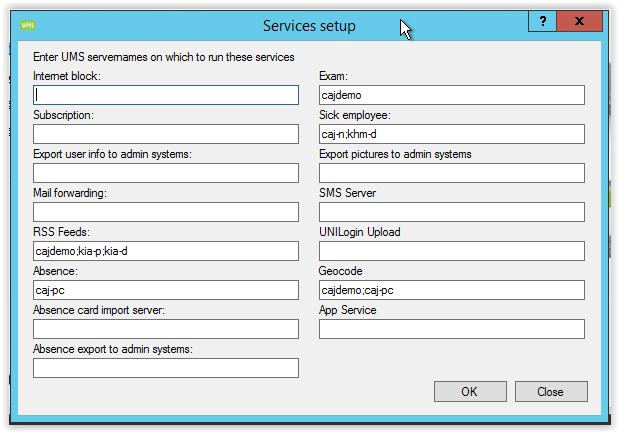Click the Subscription text field

pyautogui.click(x=166, y=134)
